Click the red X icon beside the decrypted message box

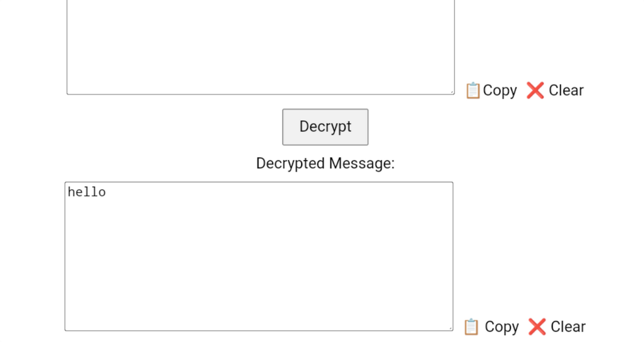pyautogui.click(x=537, y=327)
